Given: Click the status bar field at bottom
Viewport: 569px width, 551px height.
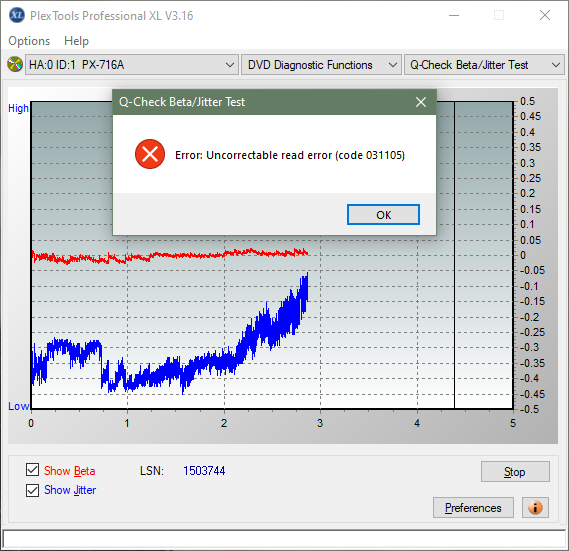Looking at the screenshot, I should click(284, 539).
